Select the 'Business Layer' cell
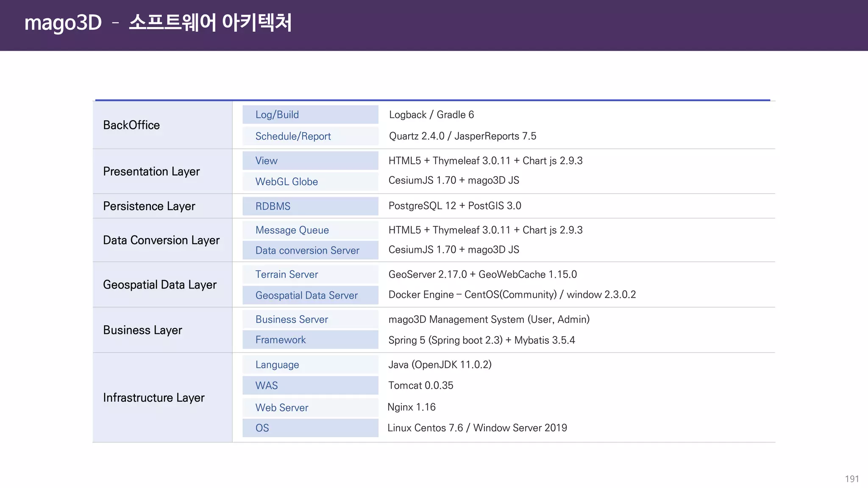Viewport: 868px width, 488px height. [162, 330]
